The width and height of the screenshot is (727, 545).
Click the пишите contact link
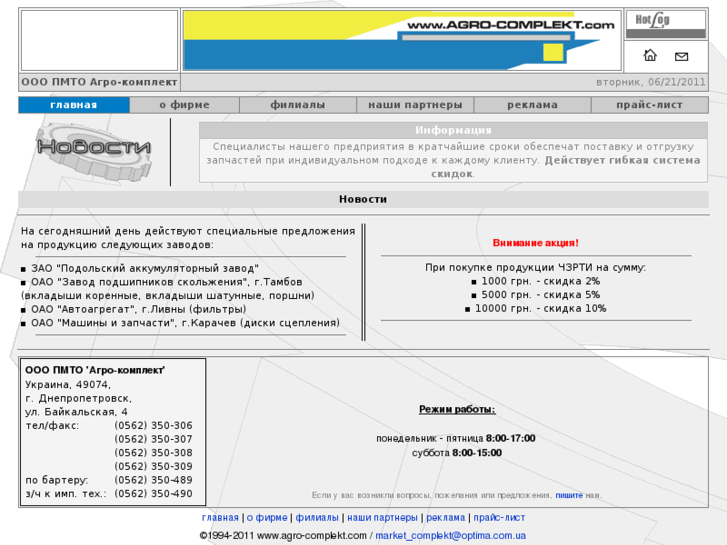(569, 495)
